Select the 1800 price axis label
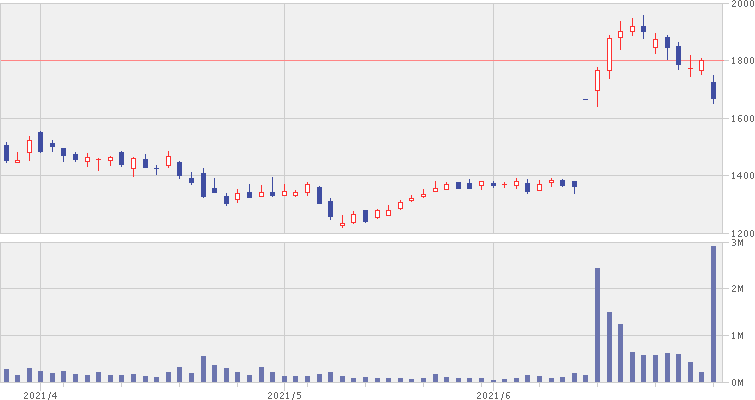 [x=741, y=61]
